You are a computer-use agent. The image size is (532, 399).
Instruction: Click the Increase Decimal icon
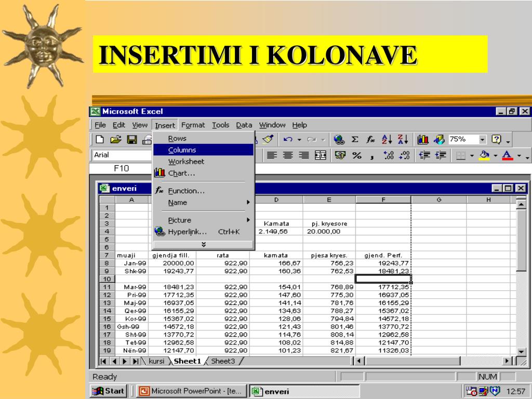tap(388, 155)
